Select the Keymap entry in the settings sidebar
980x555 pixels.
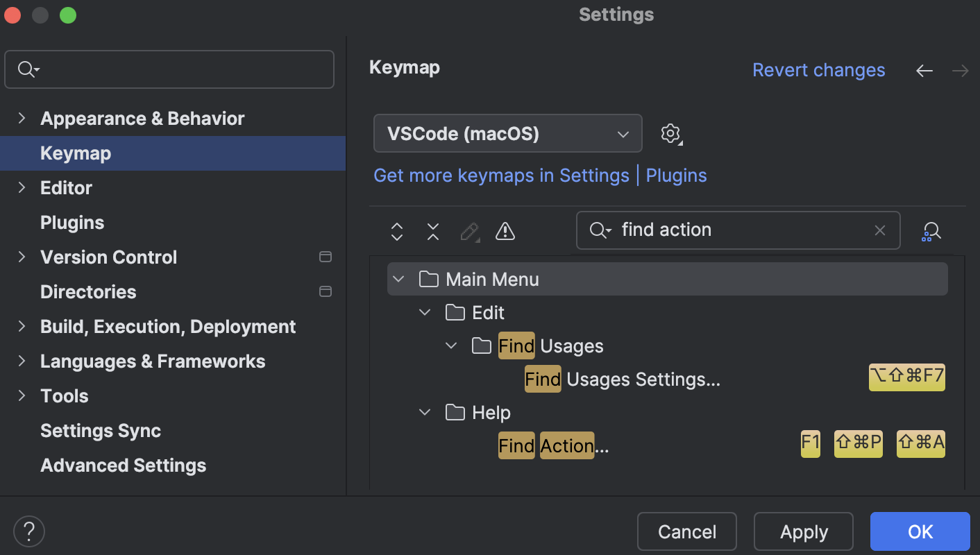(76, 153)
